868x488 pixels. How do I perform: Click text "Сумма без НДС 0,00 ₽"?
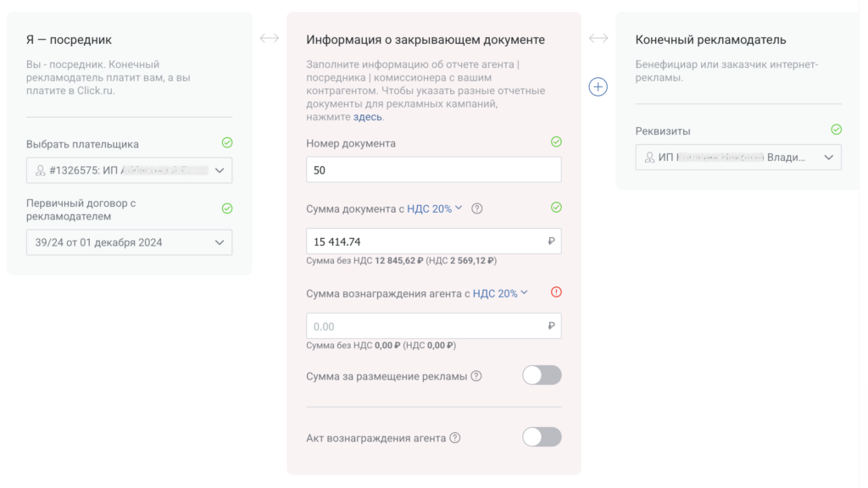click(353, 346)
